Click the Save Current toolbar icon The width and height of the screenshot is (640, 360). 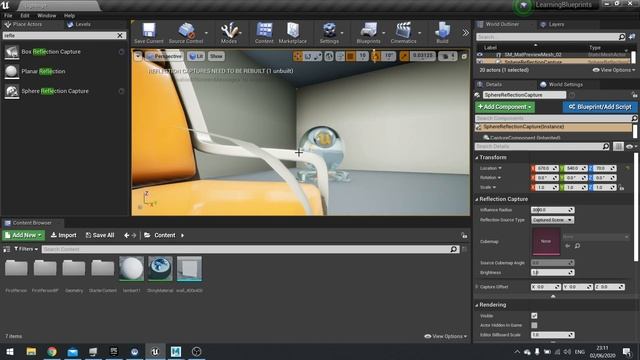coord(149,33)
